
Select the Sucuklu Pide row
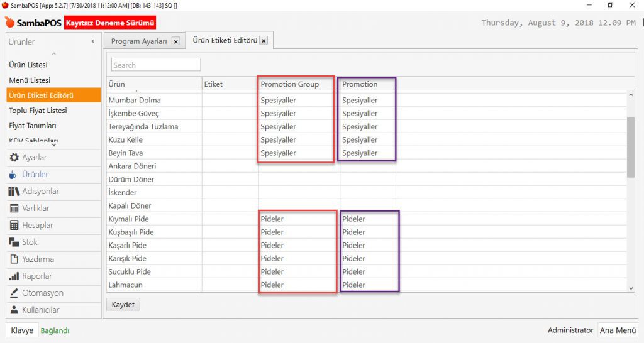(x=367, y=271)
